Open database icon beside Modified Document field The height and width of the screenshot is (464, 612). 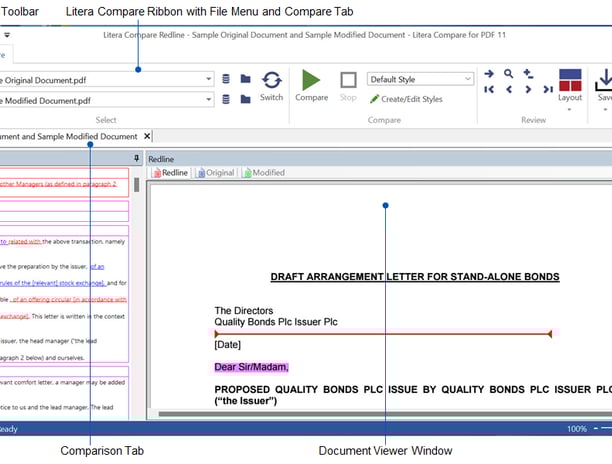click(x=226, y=99)
